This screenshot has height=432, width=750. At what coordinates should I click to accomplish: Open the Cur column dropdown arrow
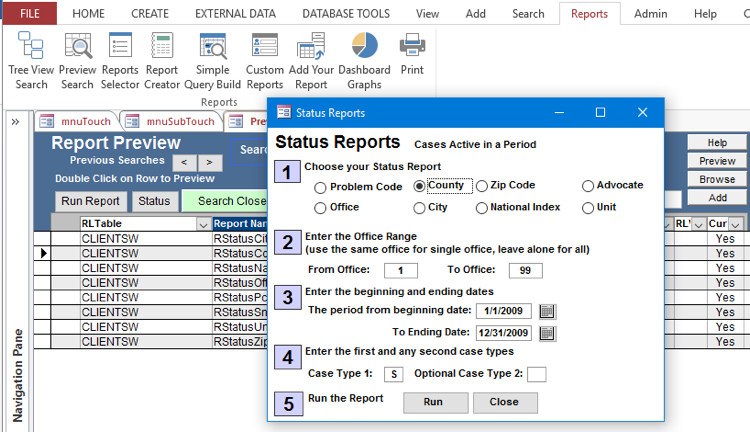point(736,225)
